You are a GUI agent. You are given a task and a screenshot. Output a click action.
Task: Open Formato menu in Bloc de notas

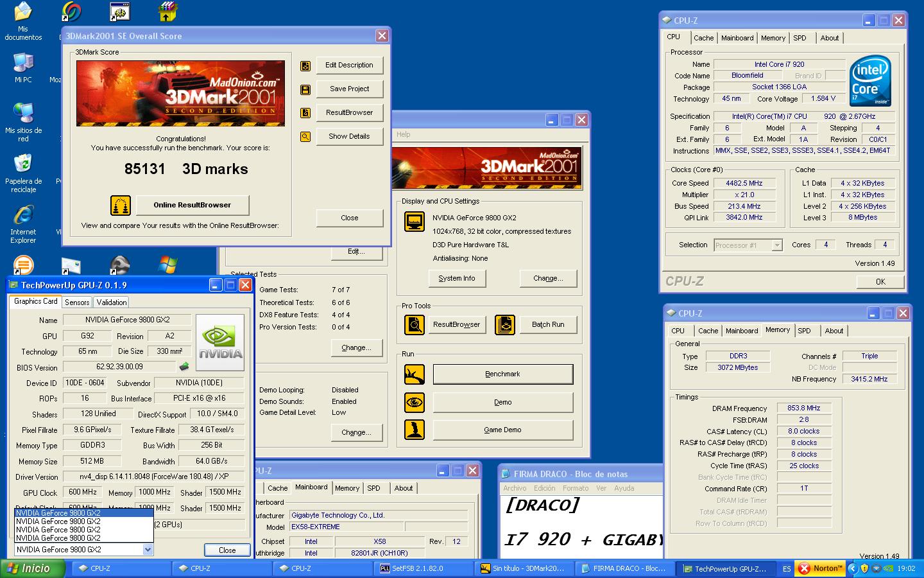576,489
